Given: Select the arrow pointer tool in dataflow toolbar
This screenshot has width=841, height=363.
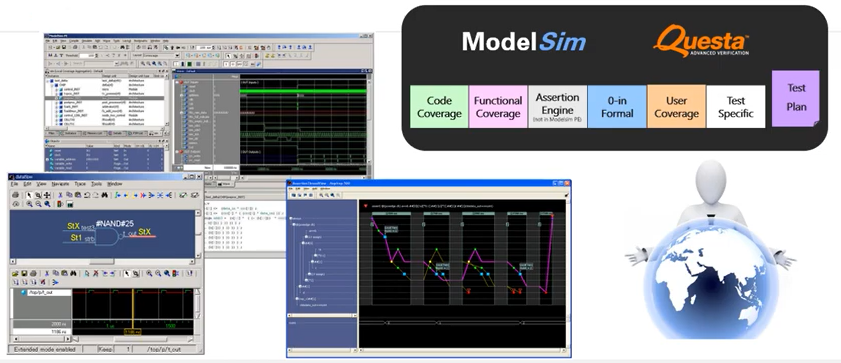Looking at the screenshot, I should point(29,195).
